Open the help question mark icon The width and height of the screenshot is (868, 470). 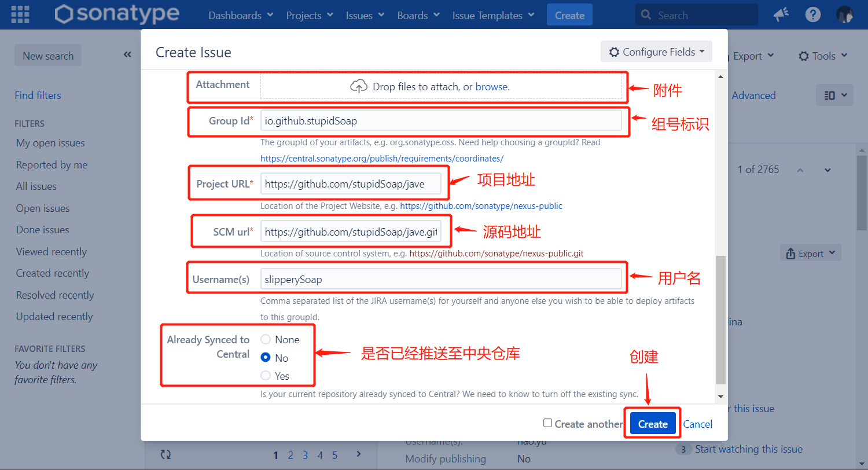[x=813, y=14]
